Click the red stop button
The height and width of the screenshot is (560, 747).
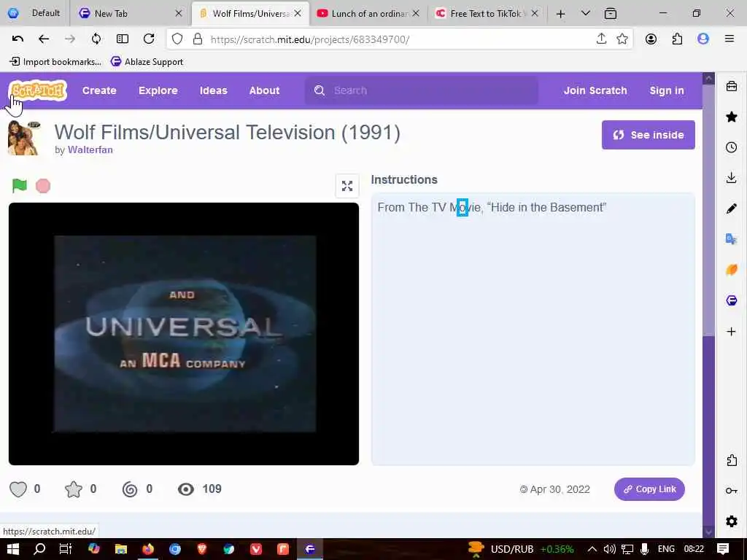(43, 186)
